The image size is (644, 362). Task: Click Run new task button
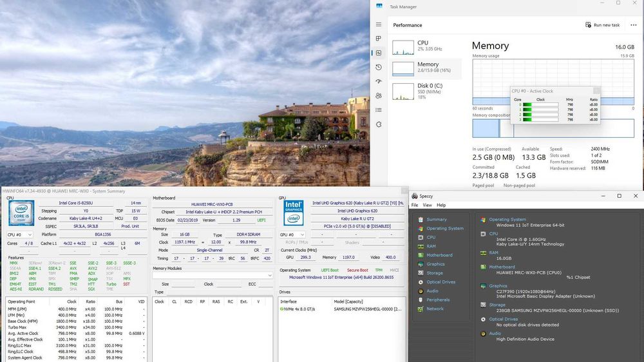pos(603,25)
